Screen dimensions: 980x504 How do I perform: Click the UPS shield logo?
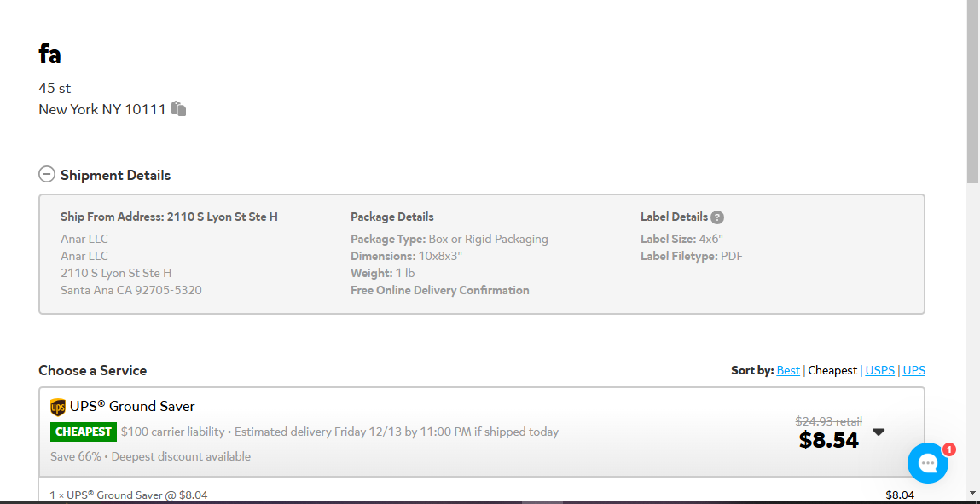(57, 407)
